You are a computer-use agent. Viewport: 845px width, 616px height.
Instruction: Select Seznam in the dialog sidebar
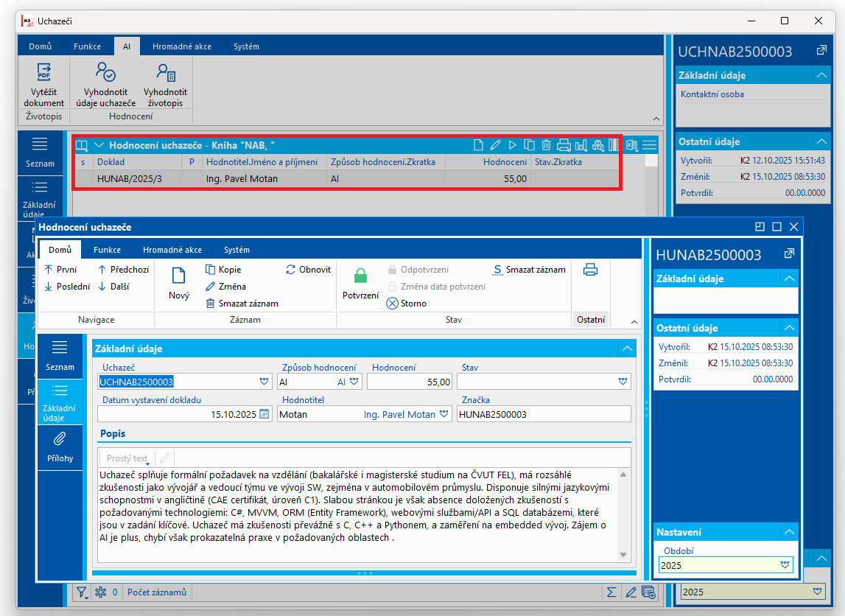point(60,356)
